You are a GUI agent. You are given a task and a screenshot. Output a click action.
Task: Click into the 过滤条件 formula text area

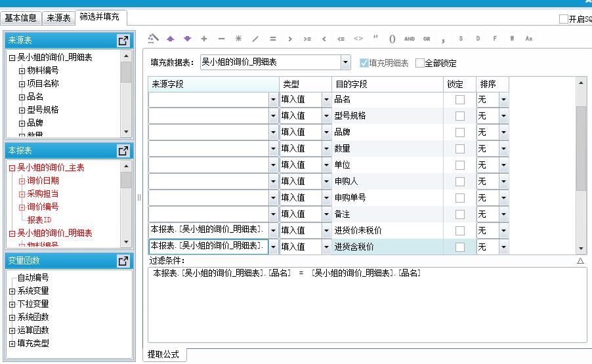coord(367,305)
